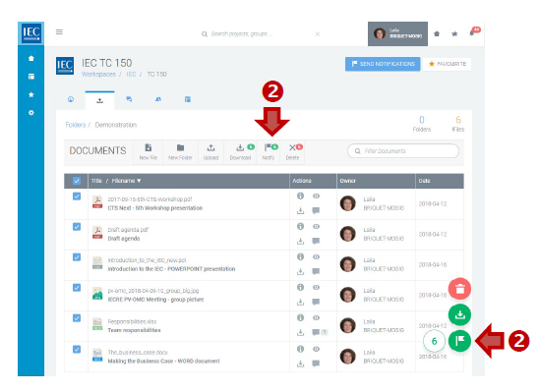Screen dimensions: 540x392
Task: Sort by Filename using header arrow
Action: tap(139, 181)
